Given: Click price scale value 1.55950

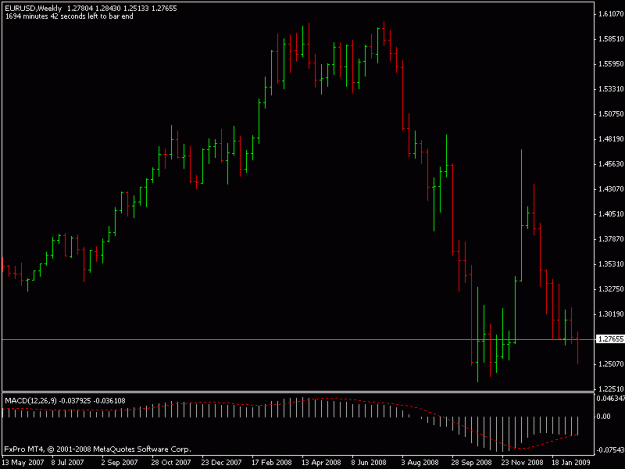Looking at the screenshot, I should pos(611,64).
